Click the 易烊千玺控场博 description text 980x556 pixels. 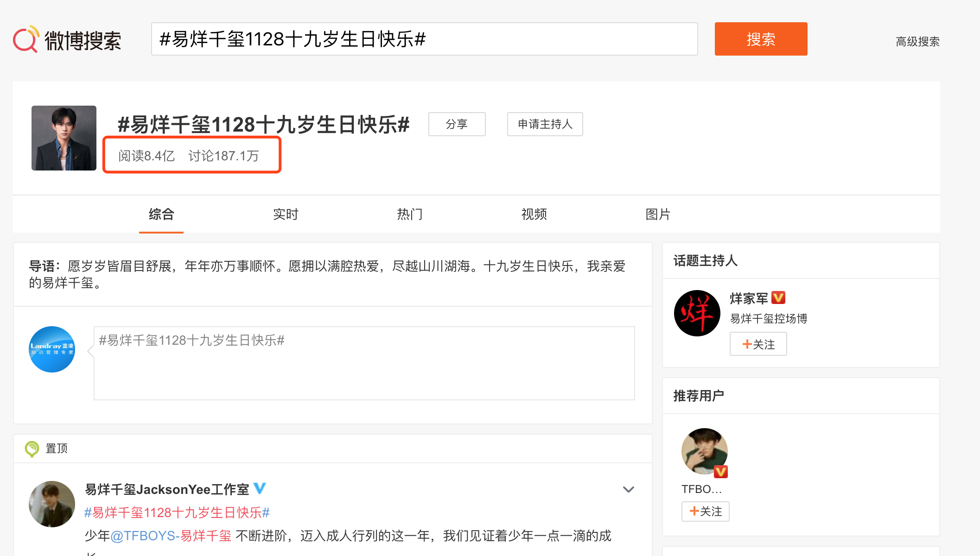point(769,319)
